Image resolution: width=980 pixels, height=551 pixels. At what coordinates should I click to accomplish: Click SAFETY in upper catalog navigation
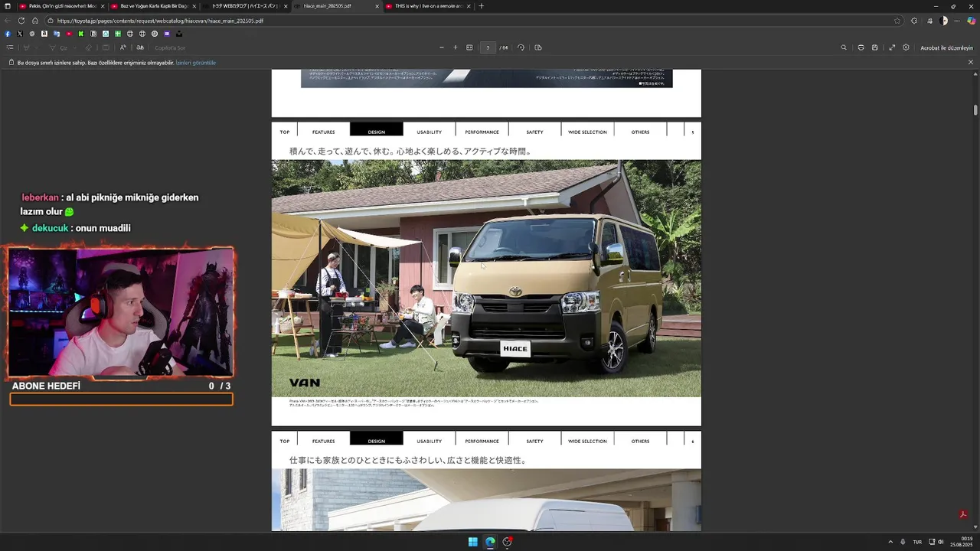click(x=534, y=132)
